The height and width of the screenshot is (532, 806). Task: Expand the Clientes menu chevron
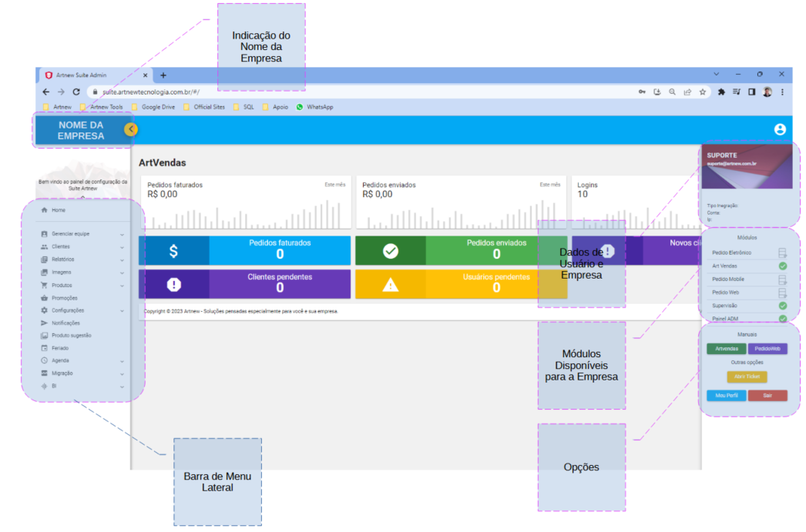pos(122,247)
